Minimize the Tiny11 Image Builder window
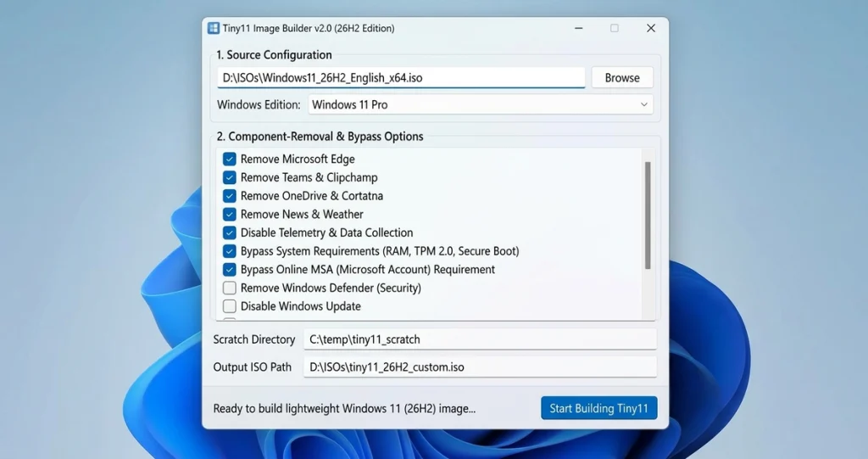This screenshot has width=868, height=459. pos(578,28)
